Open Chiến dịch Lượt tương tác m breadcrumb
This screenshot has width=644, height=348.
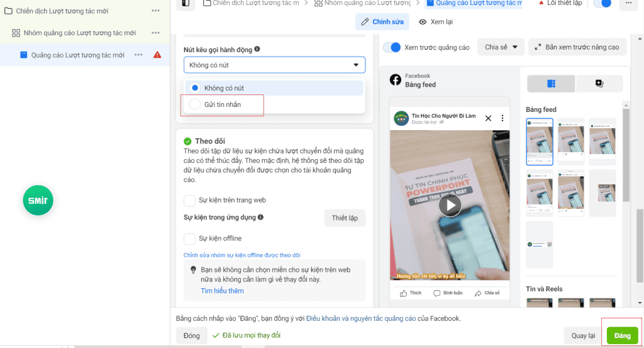click(x=251, y=3)
